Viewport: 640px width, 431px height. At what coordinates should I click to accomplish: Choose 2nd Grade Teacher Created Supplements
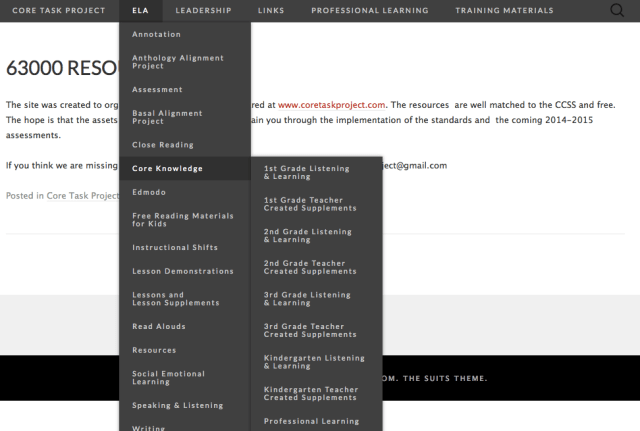pos(310,267)
